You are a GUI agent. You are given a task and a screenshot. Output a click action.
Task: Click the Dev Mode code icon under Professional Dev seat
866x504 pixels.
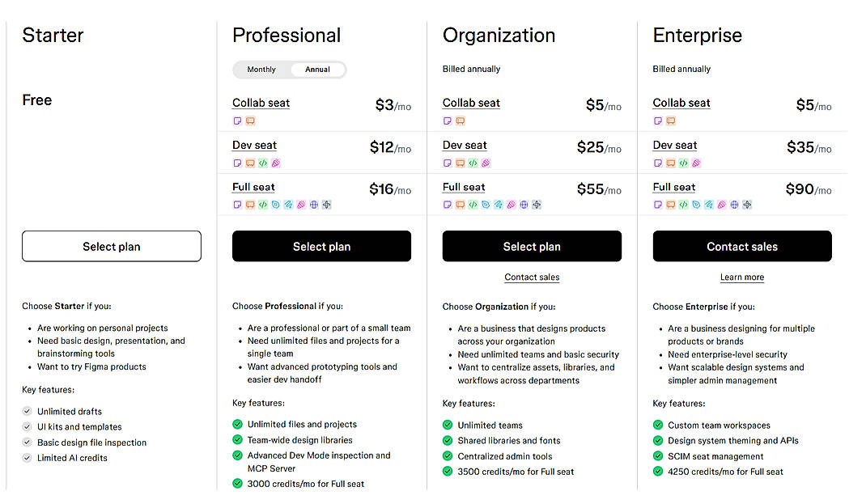point(264,163)
